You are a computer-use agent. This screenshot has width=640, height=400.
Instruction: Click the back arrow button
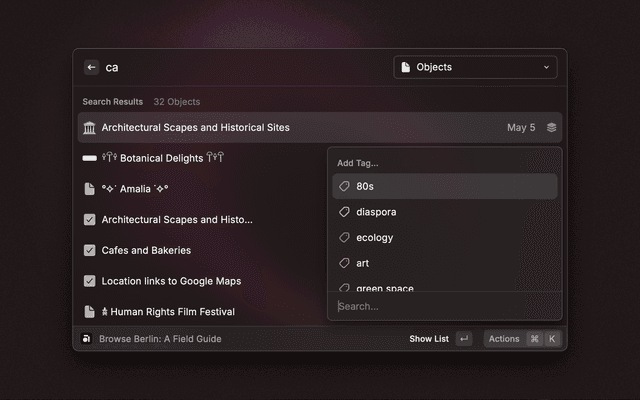pyautogui.click(x=91, y=67)
